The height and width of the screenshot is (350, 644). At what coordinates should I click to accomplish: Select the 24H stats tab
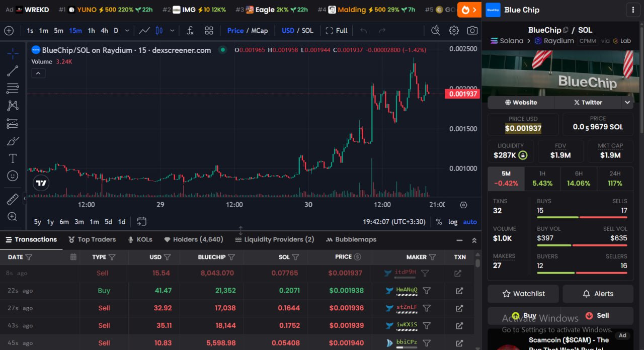point(615,179)
